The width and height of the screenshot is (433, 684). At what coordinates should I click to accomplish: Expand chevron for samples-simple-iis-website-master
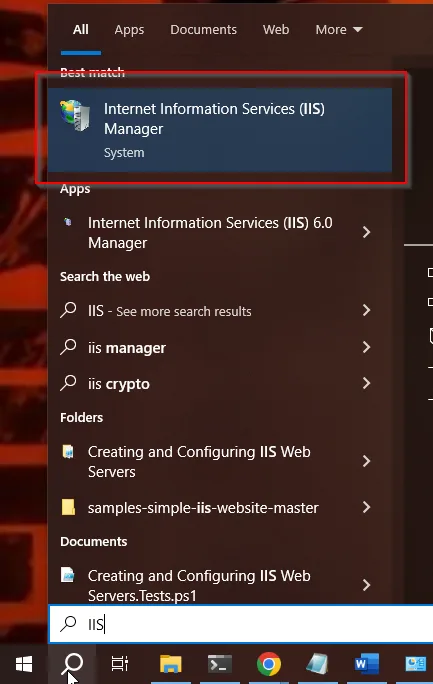tap(366, 507)
